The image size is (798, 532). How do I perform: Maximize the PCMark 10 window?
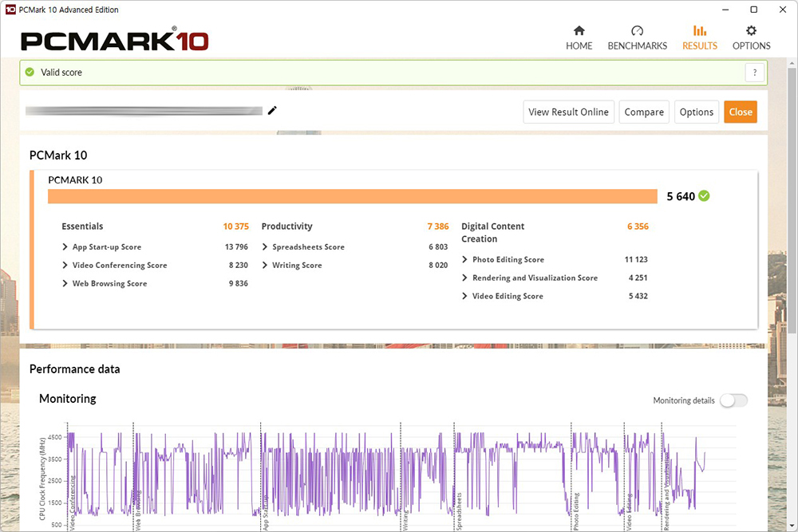754,10
